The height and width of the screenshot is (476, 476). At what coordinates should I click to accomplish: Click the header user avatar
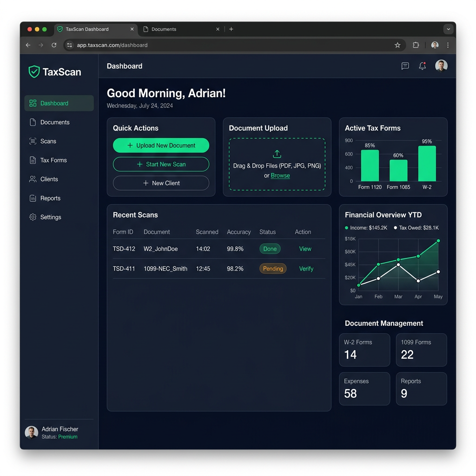pos(441,66)
